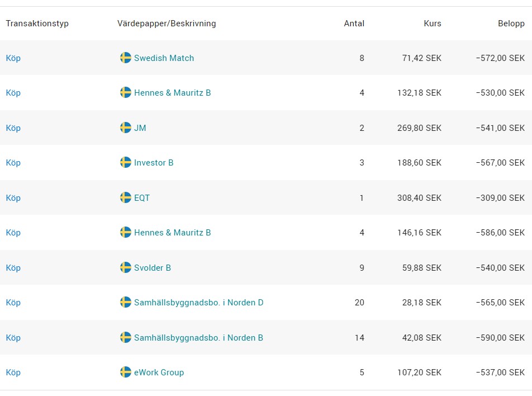Viewport: 532px width, 396px height.
Task: Select the amount cell −541,00 SEK
Action: click(x=500, y=128)
